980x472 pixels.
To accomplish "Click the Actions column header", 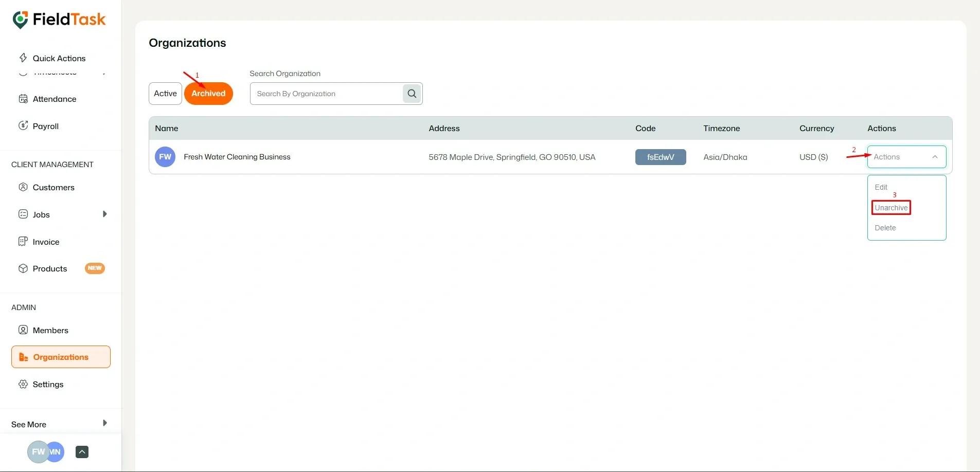I will [882, 129].
